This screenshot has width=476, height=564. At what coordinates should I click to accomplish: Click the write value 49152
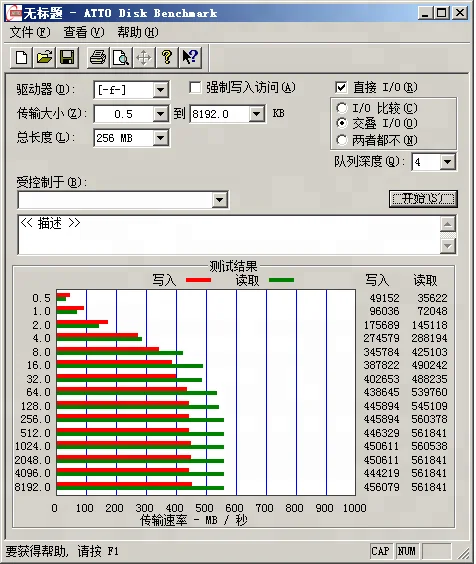click(384, 298)
